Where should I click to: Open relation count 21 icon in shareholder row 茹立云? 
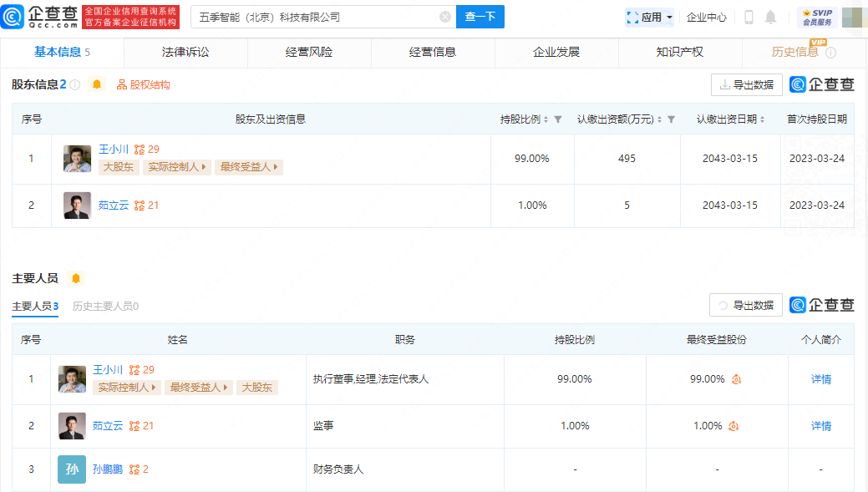tap(147, 205)
